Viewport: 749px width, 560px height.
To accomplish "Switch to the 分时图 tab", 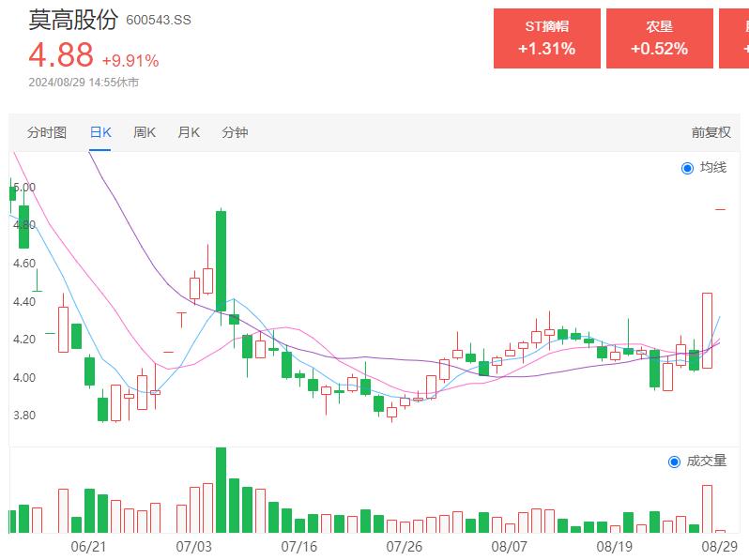I will [47, 132].
